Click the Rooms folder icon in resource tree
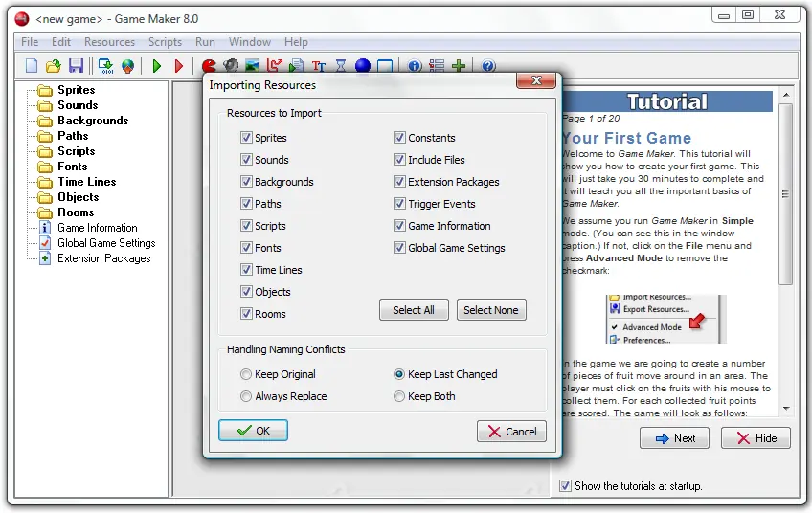Screen dimensions: 812x513 click(x=45, y=212)
